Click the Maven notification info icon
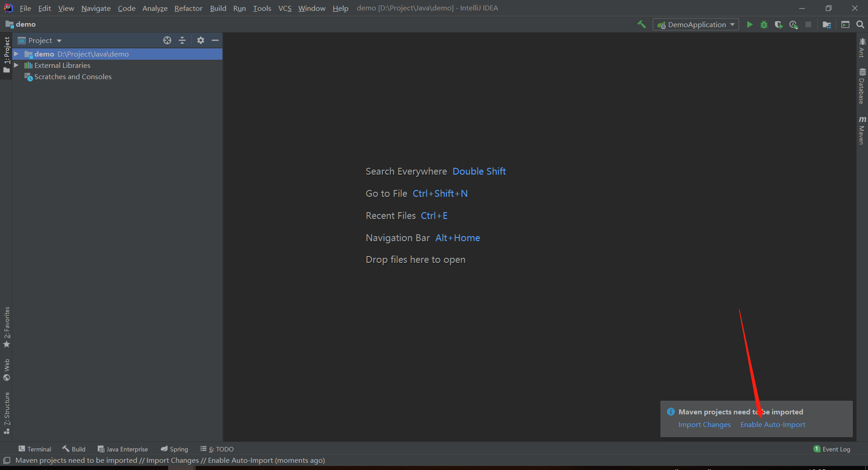Image resolution: width=868 pixels, height=470 pixels. pyautogui.click(x=671, y=412)
